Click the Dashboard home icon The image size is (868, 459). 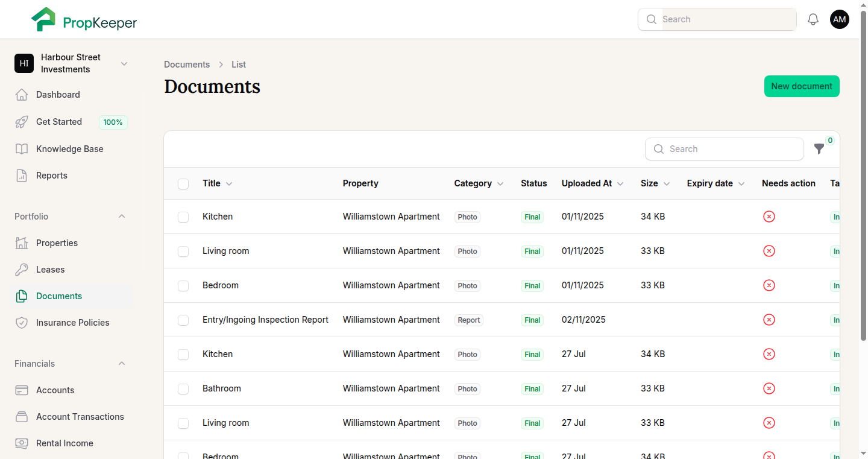click(22, 95)
